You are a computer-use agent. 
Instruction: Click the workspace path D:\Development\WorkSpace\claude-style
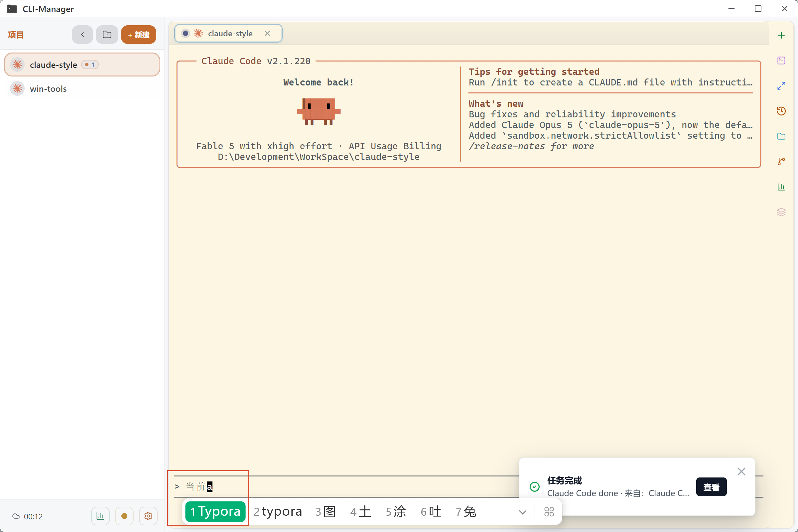tap(319, 157)
